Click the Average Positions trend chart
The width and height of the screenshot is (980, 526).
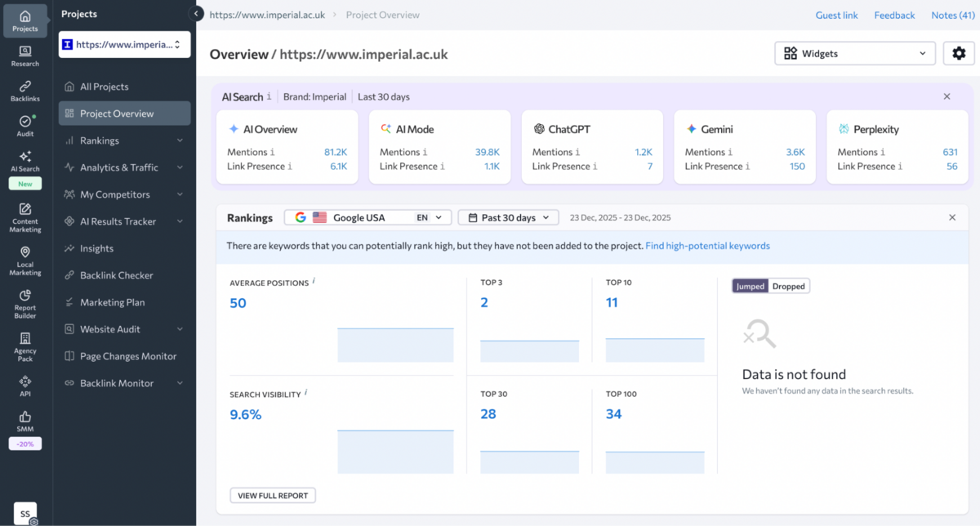click(x=395, y=345)
